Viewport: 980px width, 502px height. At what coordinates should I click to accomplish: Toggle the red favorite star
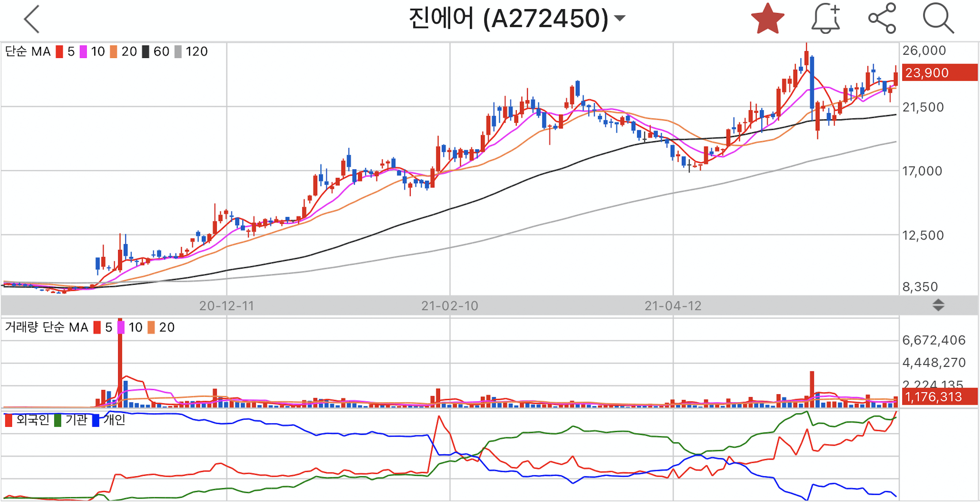(x=767, y=19)
